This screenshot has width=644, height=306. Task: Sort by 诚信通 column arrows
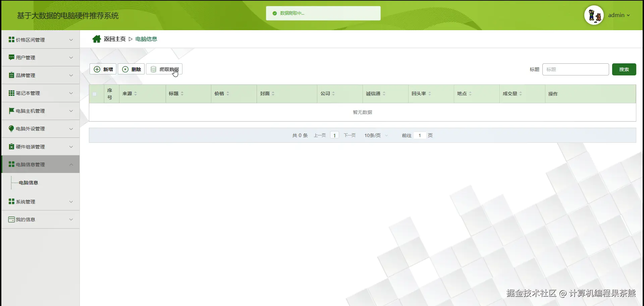[384, 94]
